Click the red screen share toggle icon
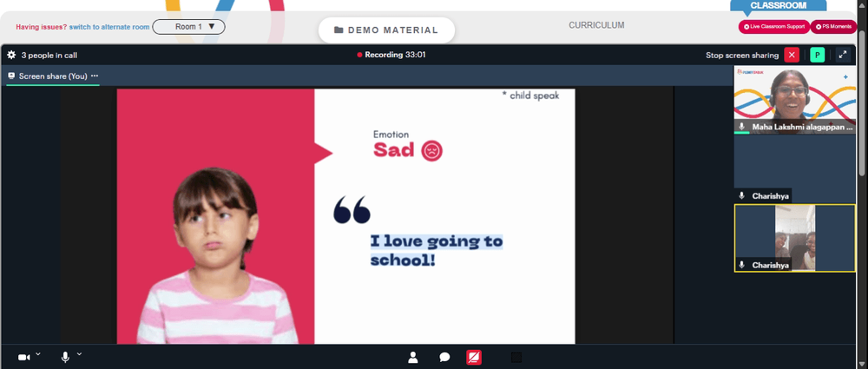This screenshot has width=868, height=369. pyautogui.click(x=474, y=358)
